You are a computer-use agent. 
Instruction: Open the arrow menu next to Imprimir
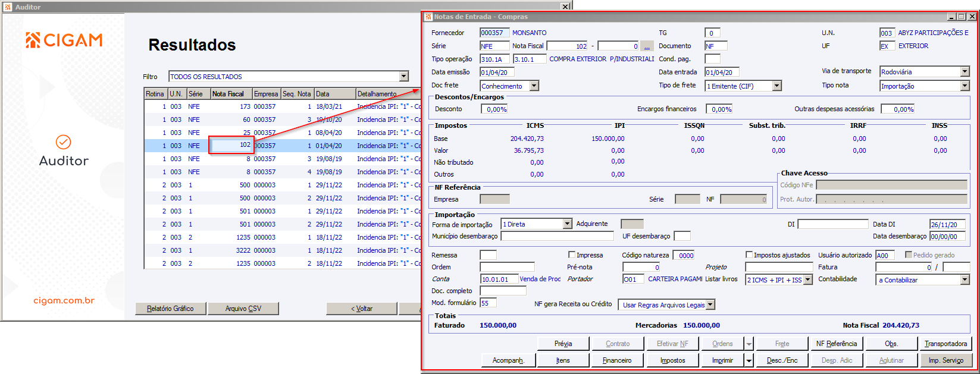[749, 360]
